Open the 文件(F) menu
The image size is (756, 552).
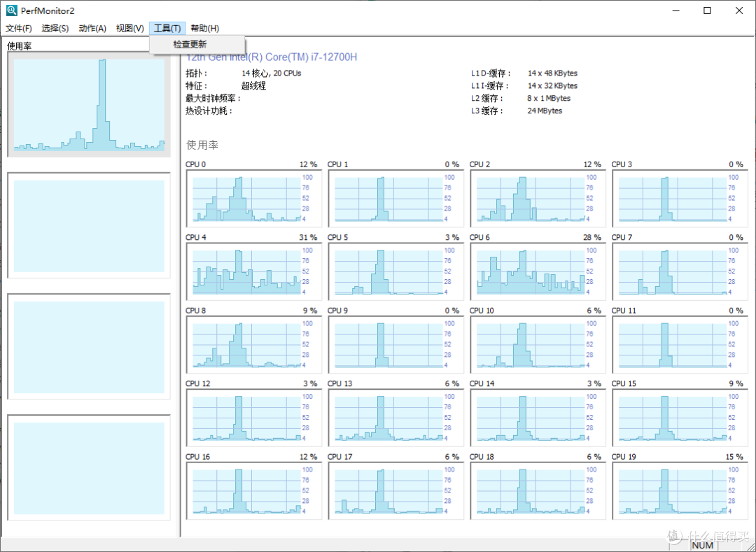click(x=19, y=29)
